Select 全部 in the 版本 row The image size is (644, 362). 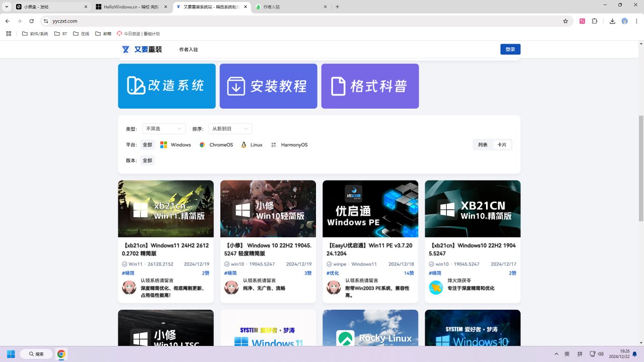147,160
